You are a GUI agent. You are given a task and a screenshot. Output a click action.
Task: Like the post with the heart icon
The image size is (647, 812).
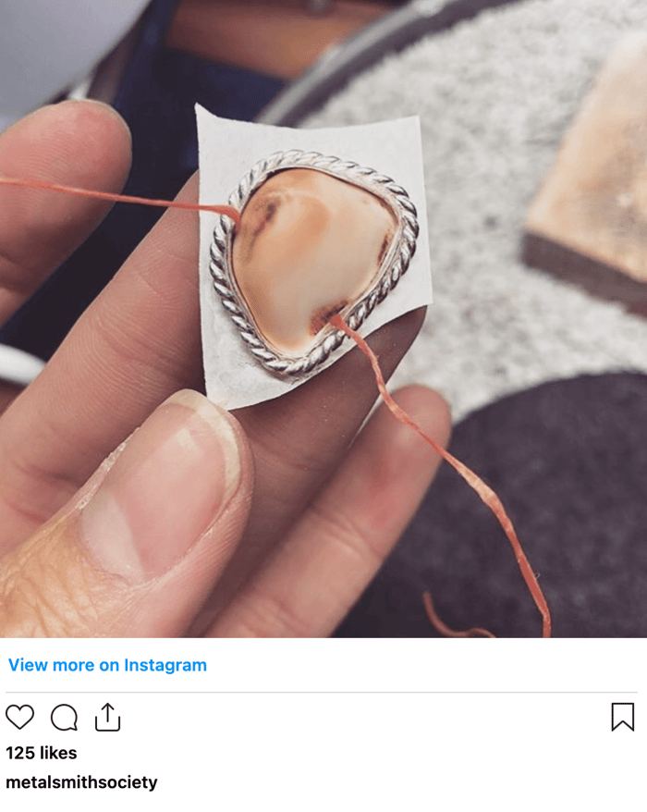tap(19, 718)
